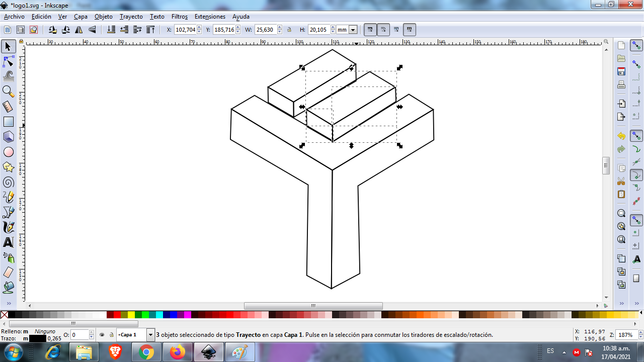The height and width of the screenshot is (362, 644).
Task: Toggle snap to text baseline option
Action: tap(636, 259)
